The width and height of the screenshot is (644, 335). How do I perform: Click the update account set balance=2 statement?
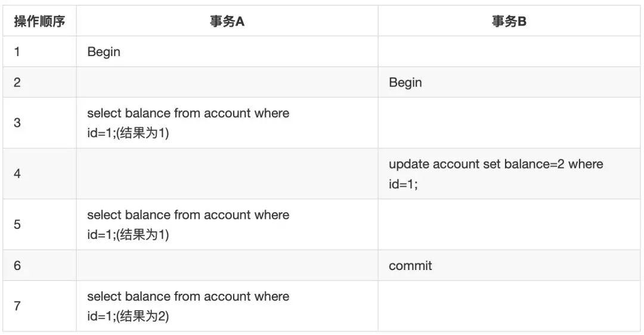tap(496, 173)
